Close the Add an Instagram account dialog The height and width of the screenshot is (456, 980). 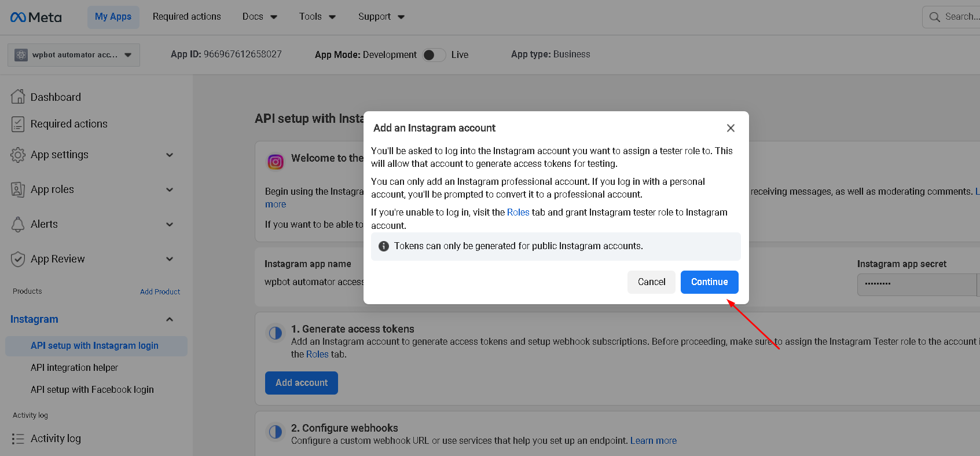click(x=731, y=128)
